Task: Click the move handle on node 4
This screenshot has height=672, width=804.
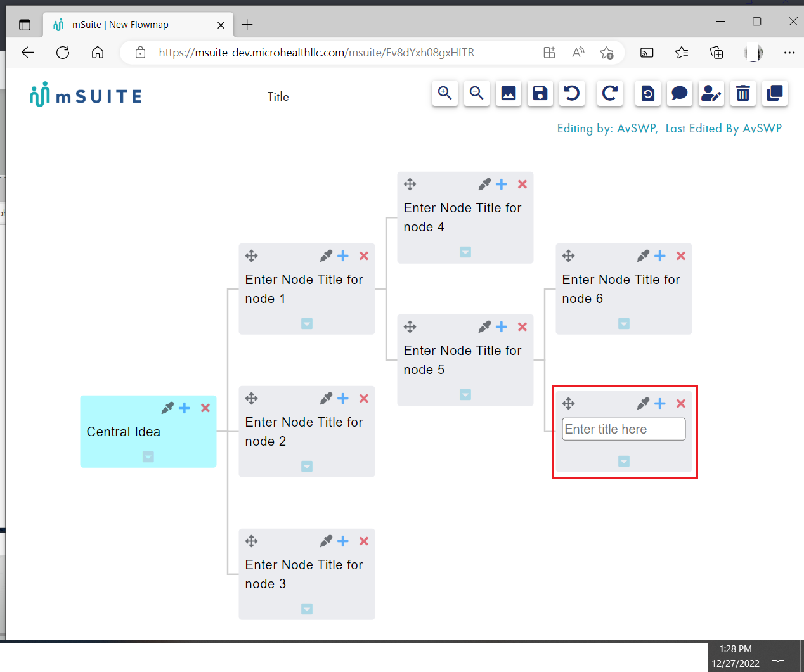Action: coord(409,184)
